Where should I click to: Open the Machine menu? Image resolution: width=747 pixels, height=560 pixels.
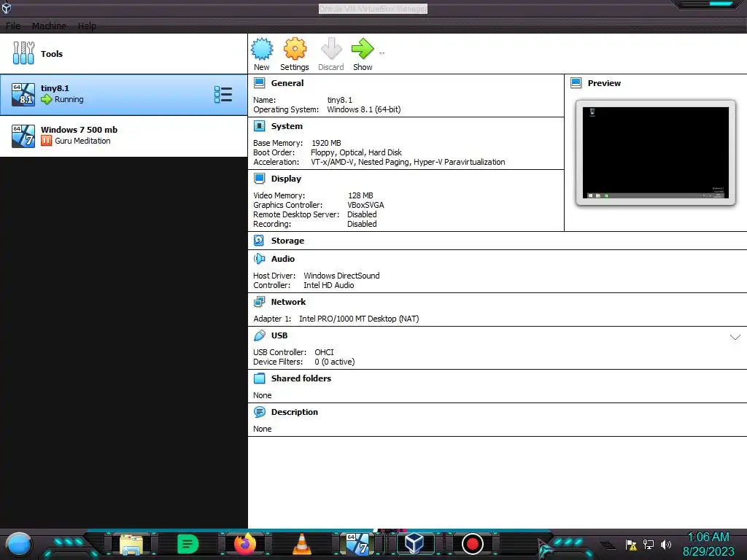pyautogui.click(x=49, y=26)
